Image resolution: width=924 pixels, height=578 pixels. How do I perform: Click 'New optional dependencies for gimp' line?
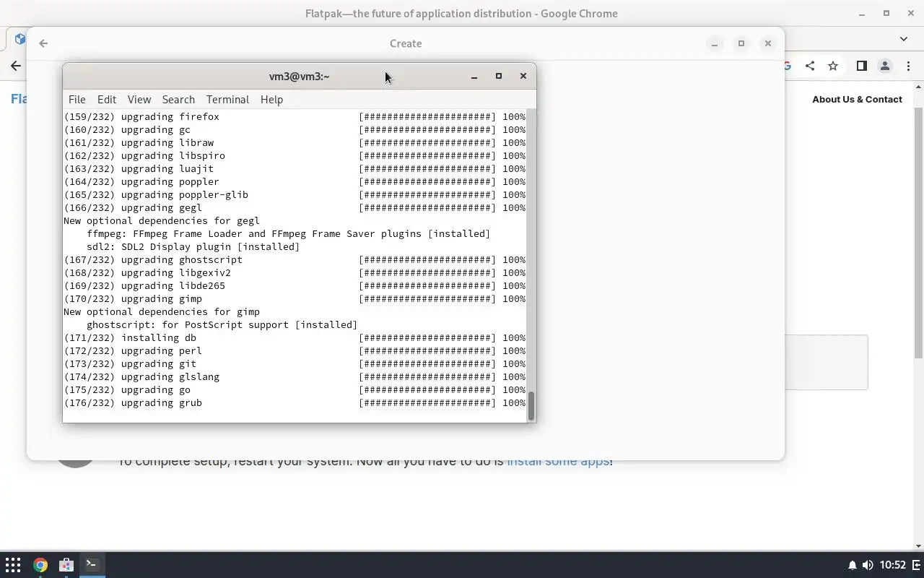click(x=162, y=312)
